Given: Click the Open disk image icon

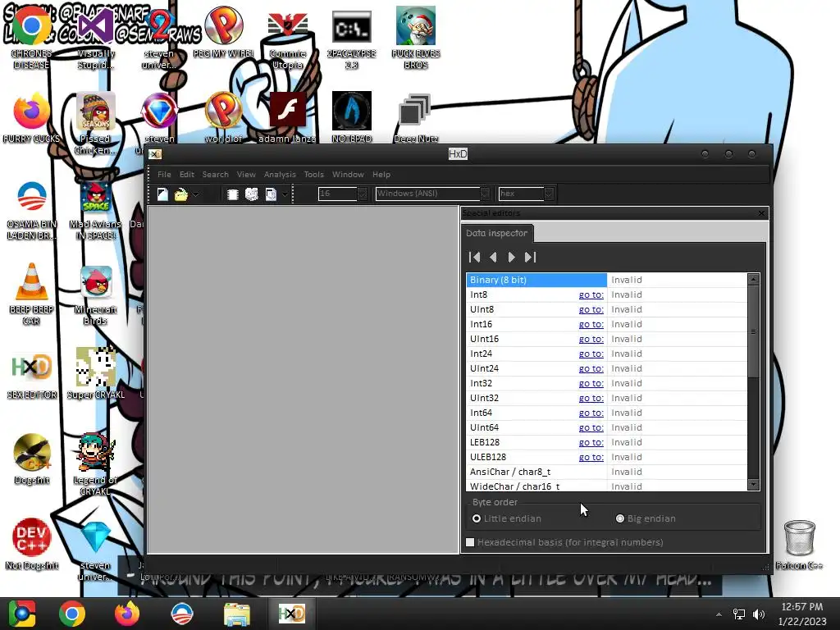Looking at the screenshot, I should 271,194.
